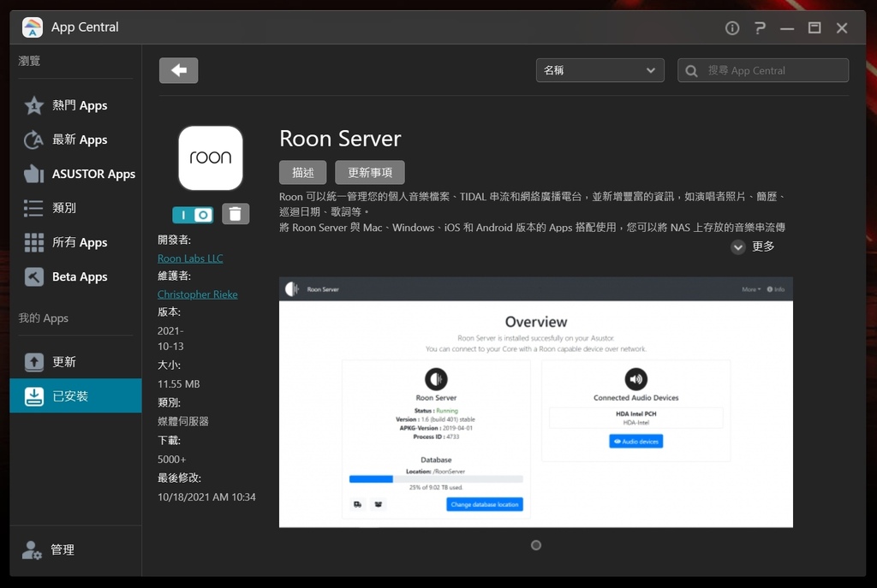This screenshot has width=877, height=588.
Task: Open Christopher Rieke maintainer link
Action: pyautogui.click(x=198, y=294)
